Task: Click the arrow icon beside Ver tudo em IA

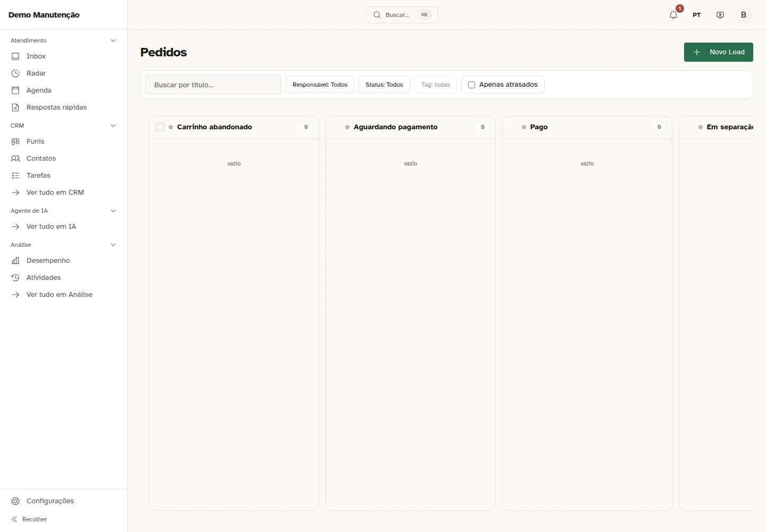Action: 15,227
